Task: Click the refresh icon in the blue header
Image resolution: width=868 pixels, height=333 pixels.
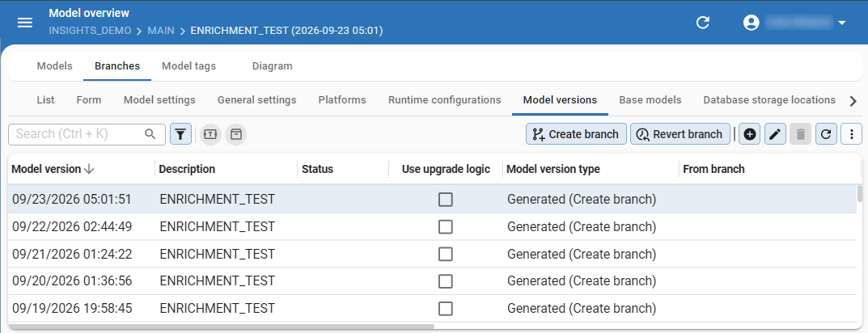Action: pos(702,23)
